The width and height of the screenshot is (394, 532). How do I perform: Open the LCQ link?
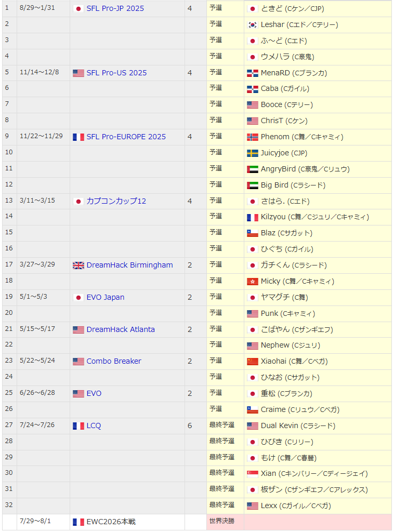(x=94, y=426)
